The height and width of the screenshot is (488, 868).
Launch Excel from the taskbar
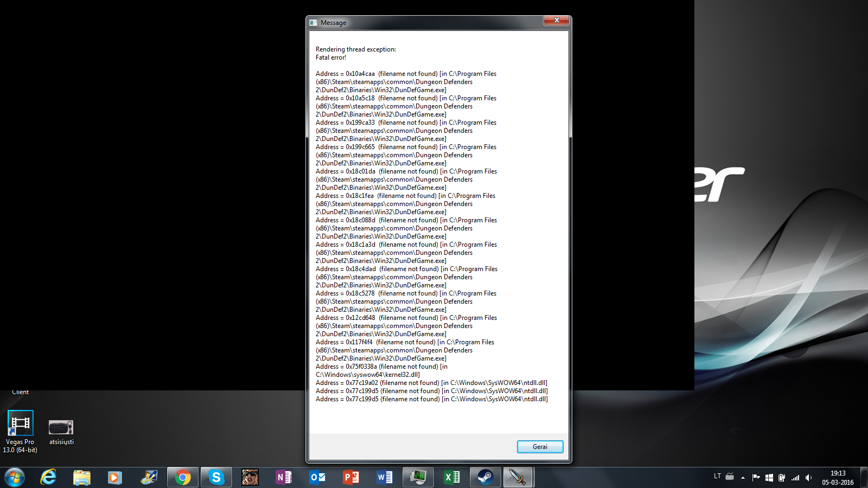coord(452,478)
